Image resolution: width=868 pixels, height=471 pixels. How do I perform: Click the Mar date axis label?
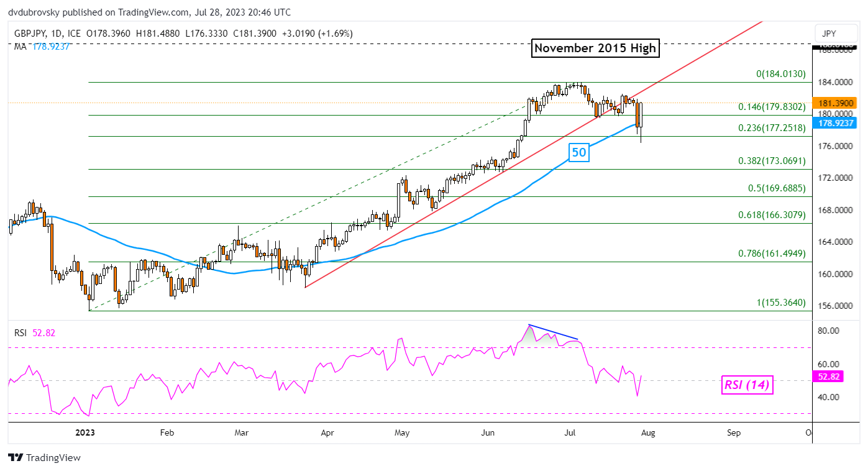[x=242, y=433]
